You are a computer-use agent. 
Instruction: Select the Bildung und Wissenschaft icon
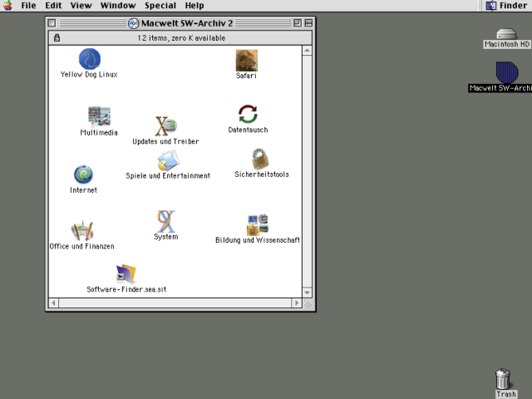coord(258,224)
